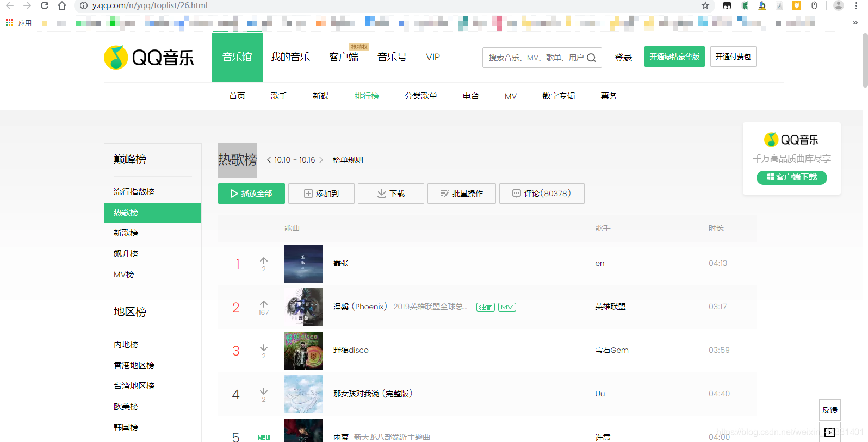
Task: Go to MV in the sub navigation
Action: point(511,96)
